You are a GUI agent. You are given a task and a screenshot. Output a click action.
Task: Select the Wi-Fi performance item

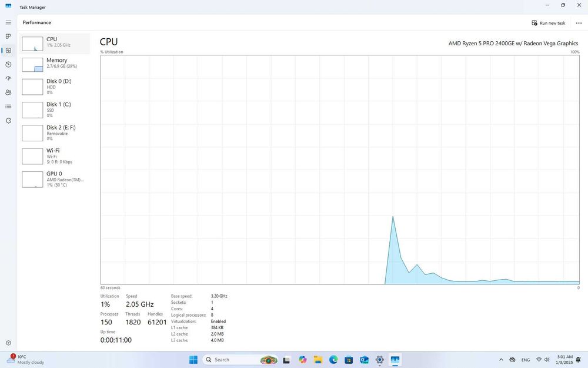54,156
